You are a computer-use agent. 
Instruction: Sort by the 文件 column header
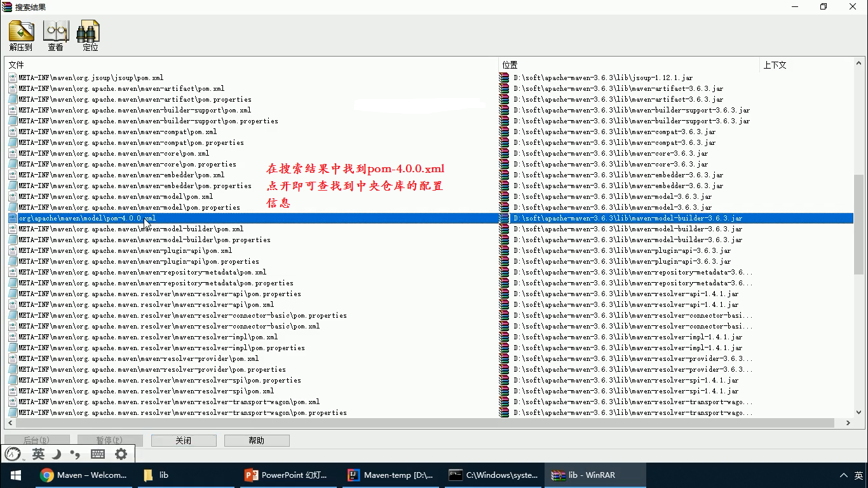pos(252,65)
